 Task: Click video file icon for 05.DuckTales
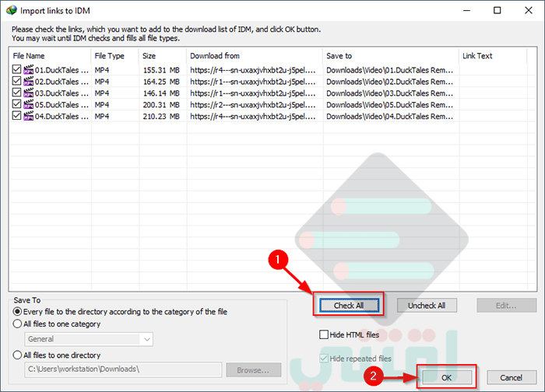pos(29,104)
